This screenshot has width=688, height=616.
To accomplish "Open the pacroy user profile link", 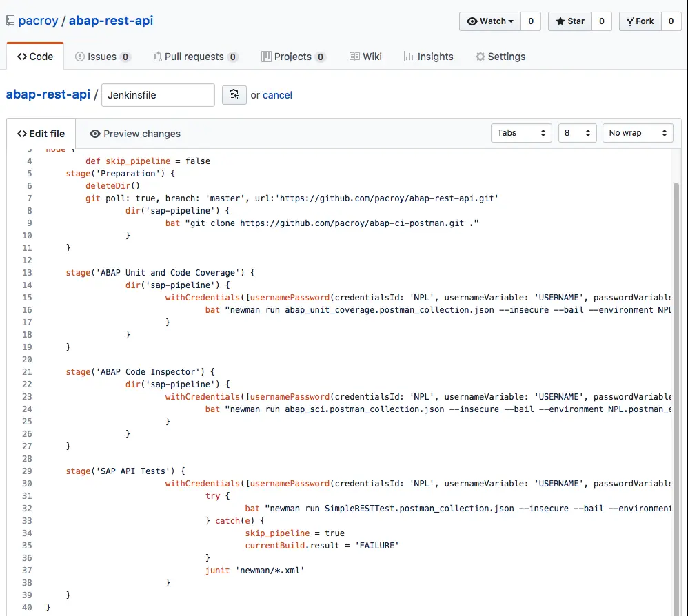I will point(39,21).
